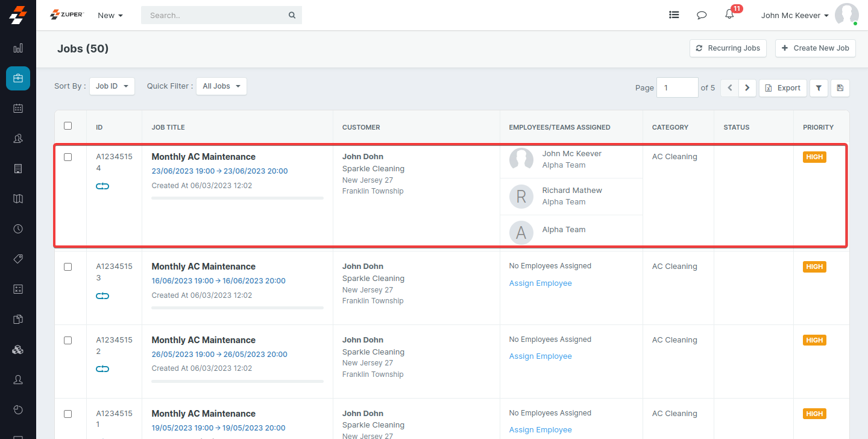Click the save view disk icon
Viewport: 868px width, 439px height.
pos(840,88)
